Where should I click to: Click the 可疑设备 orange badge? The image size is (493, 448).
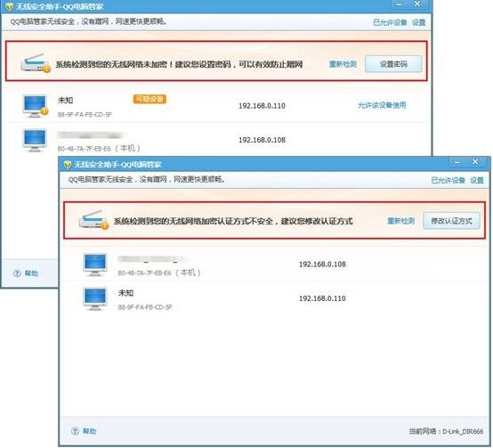[x=150, y=99]
